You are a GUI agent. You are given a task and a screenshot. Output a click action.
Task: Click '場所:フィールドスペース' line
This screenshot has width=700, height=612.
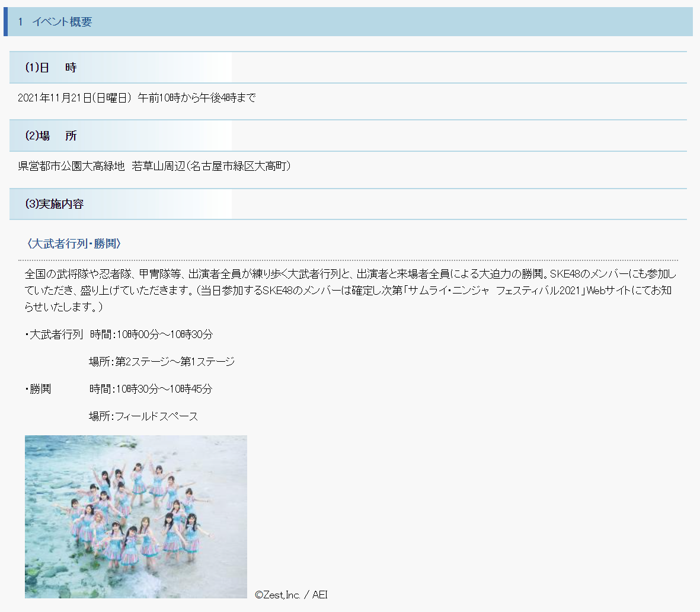143,416
